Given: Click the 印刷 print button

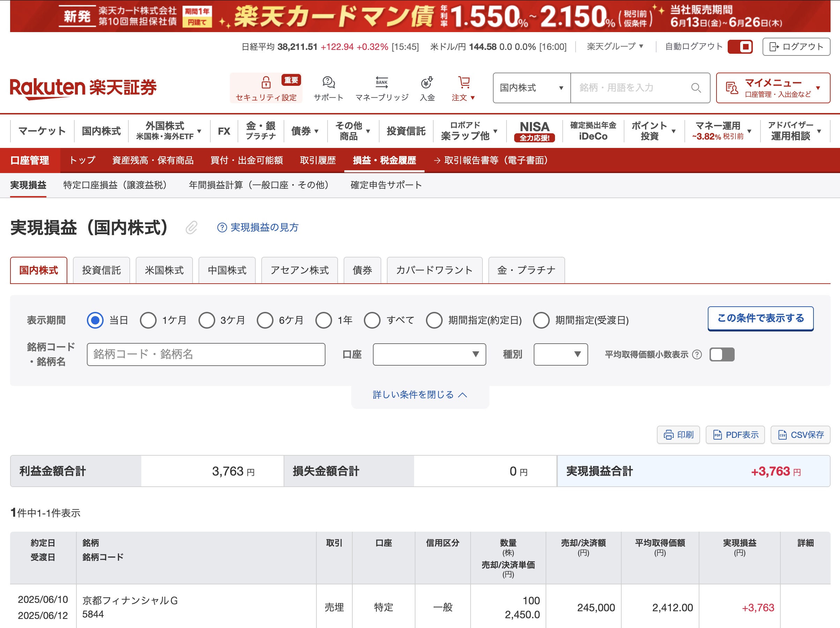Looking at the screenshot, I should [678, 435].
